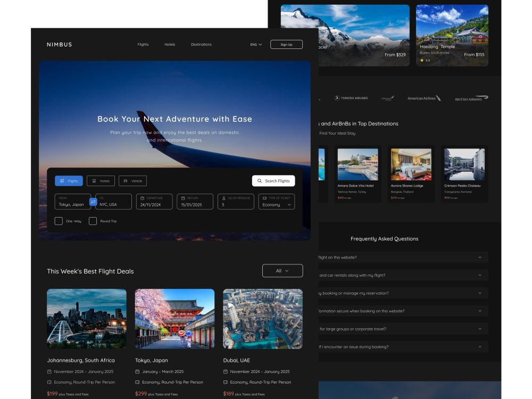Click the $189 price on Dubai deal
This screenshot has width=532, height=399.
tap(228, 394)
